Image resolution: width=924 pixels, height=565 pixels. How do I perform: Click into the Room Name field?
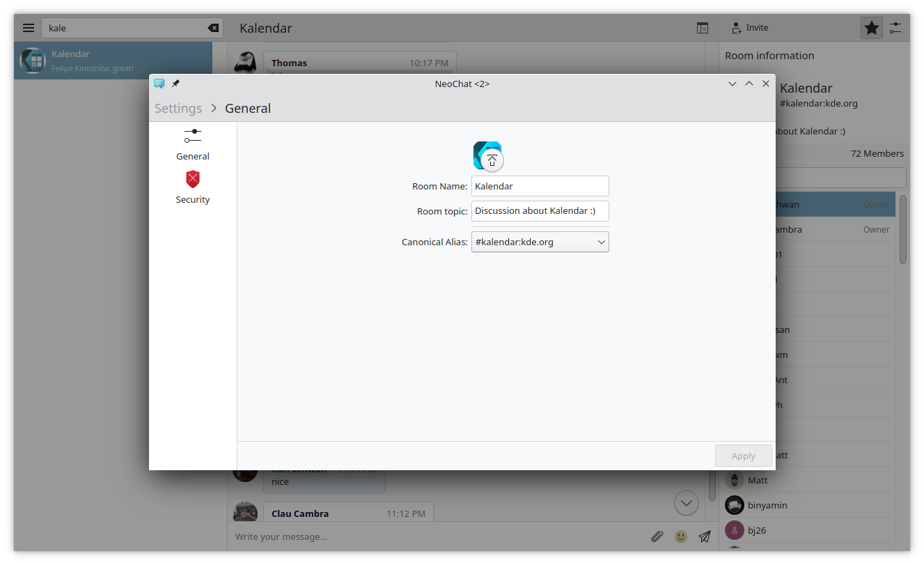tap(540, 186)
